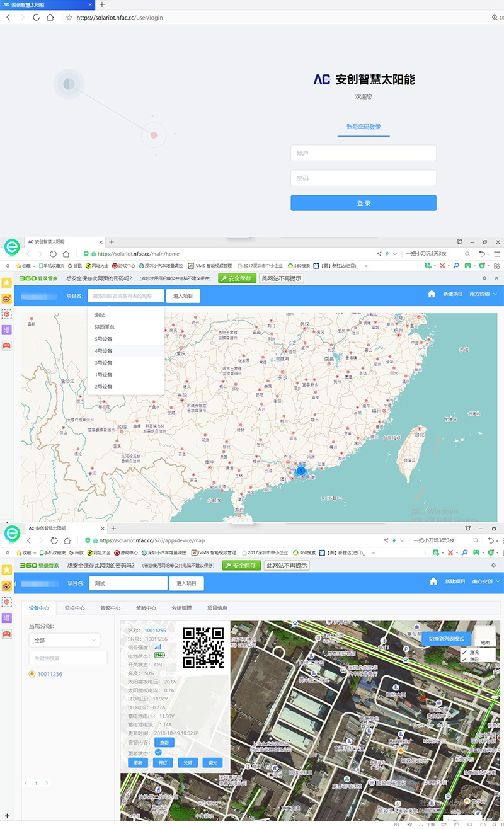Click the 账户 input field on login page
Image resolution: width=504 pixels, height=829 pixels.
point(364,153)
